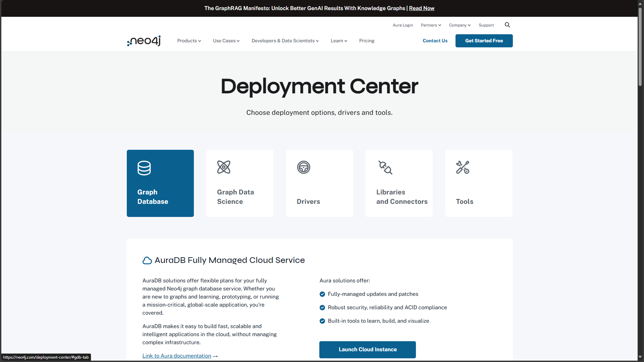The height and width of the screenshot is (362, 644).
Task: Click the neo4j logo
Action: [144, 41]
